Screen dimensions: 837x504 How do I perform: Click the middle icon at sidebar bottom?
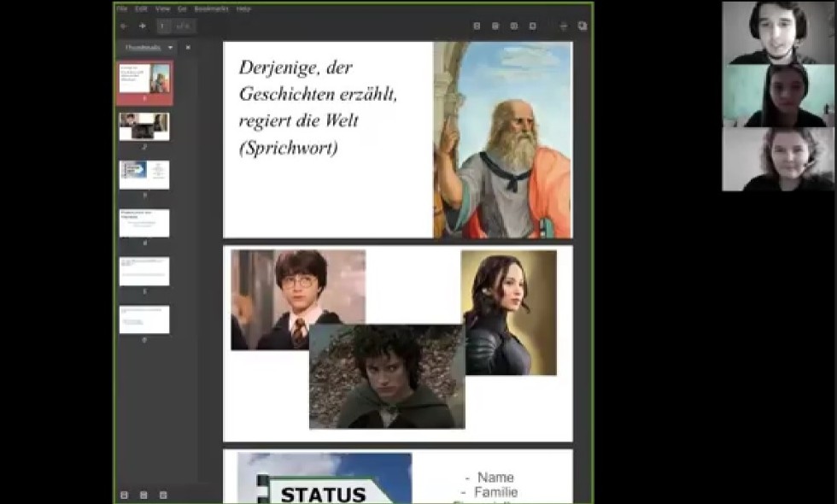[x=143, y=495]
